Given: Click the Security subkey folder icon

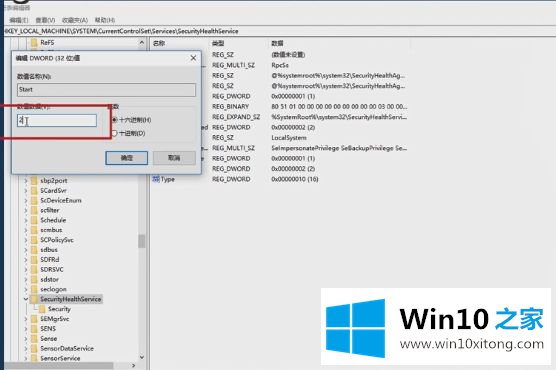Looking at the screenshot, I should 42,309.
